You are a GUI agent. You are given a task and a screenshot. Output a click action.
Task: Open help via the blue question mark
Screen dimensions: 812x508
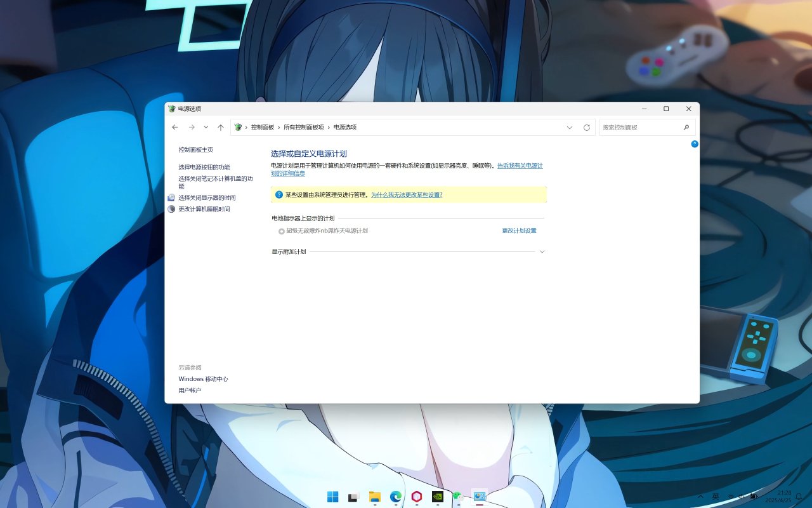[695, 144]
